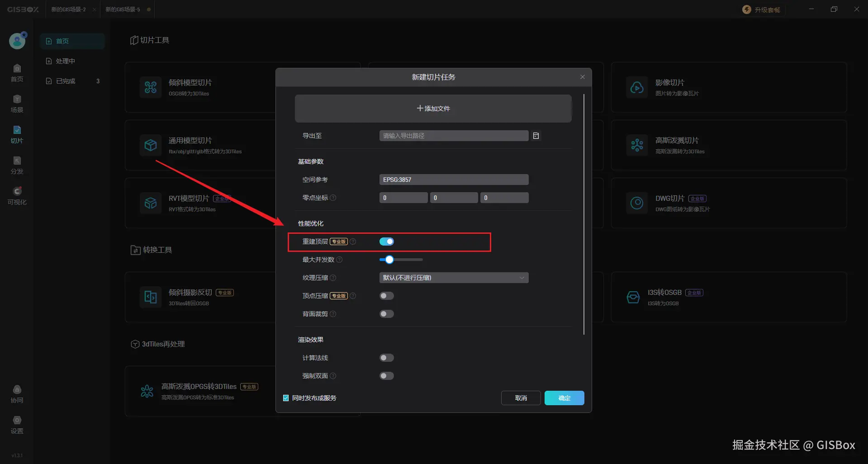Show help for 零点坐标
Image resolution: width=868 pixels, height=464 pixels.
(333, 198)
